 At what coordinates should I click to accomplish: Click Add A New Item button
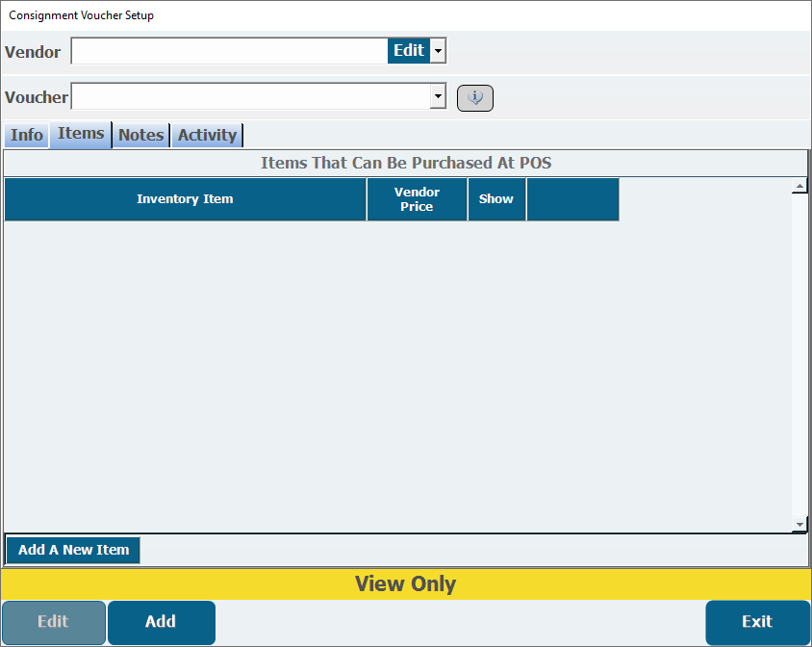point(73,550)
